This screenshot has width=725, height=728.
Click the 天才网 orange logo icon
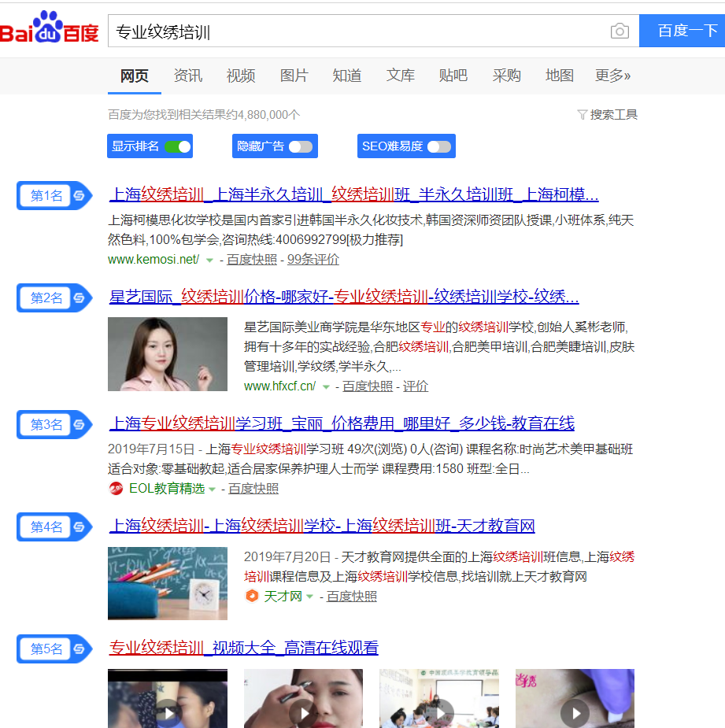pos(252,596)
